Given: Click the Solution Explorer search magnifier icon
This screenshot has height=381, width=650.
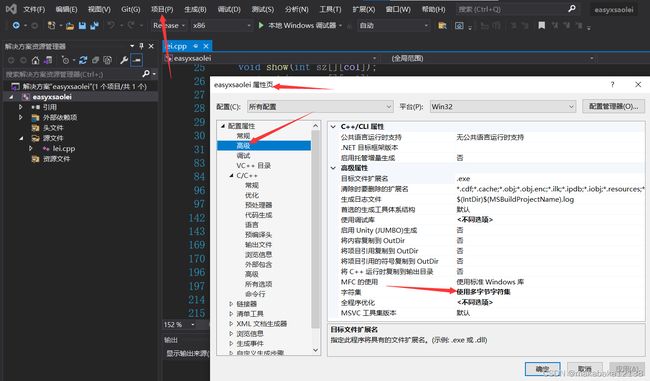Looking at the screenshot, I should click(146, 74).
